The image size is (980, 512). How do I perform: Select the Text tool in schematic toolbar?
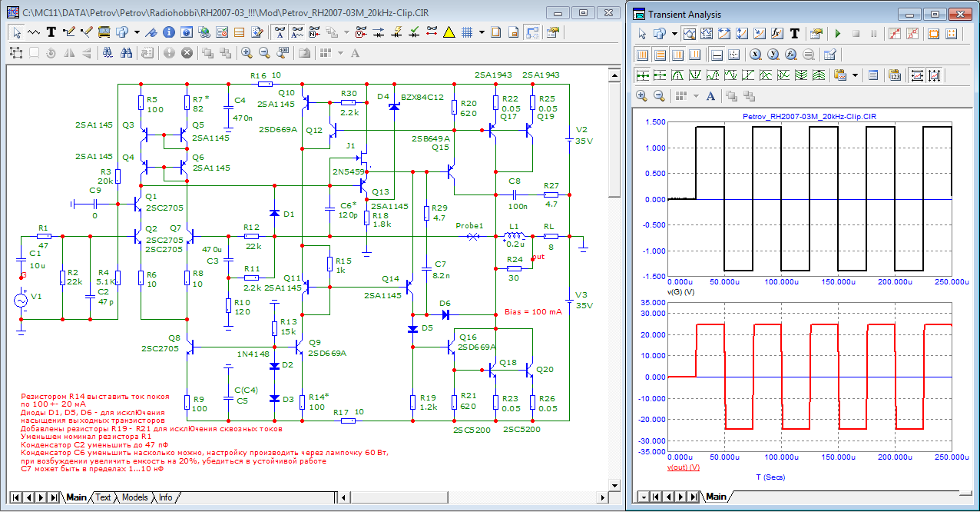pyautogui.click(x=51, y=32)
